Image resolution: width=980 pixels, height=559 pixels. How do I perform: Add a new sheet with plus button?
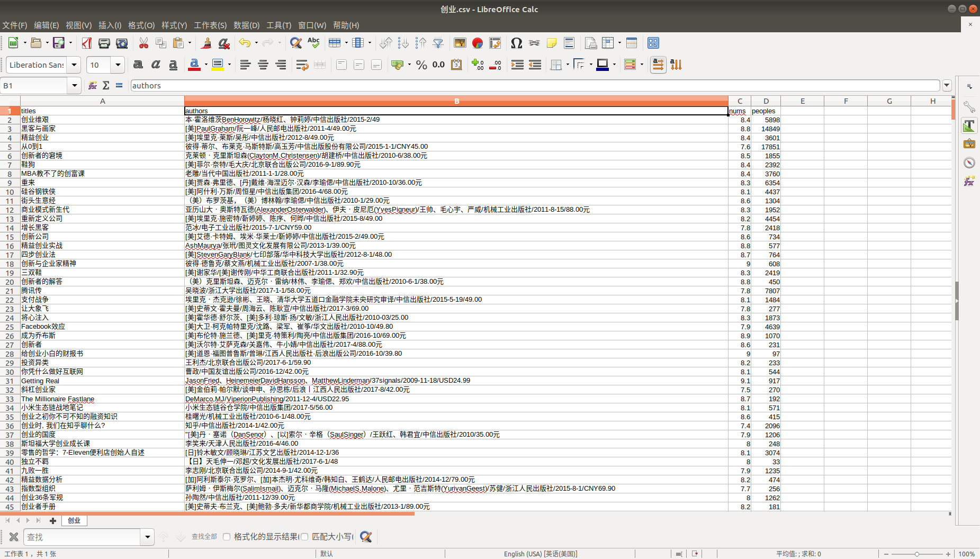52,521
